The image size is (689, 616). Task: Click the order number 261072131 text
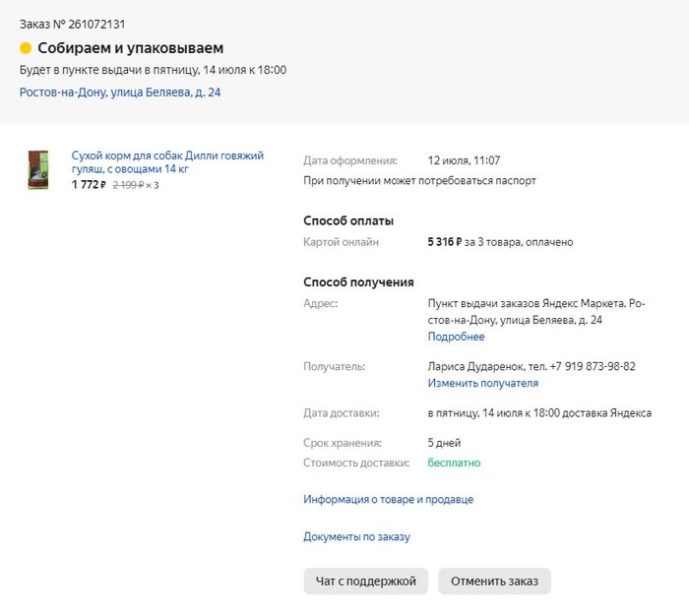coord(96,24)
